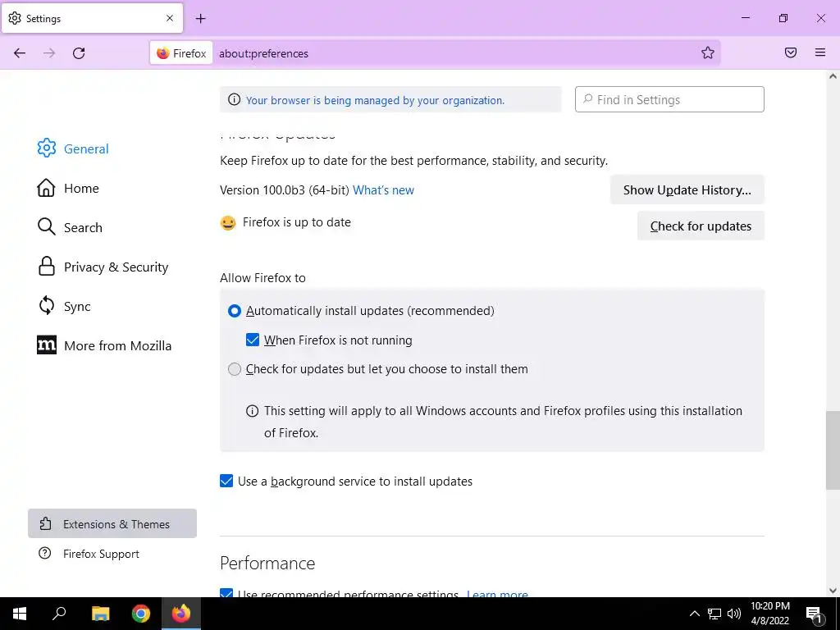Click the scrollbar up arrow

(x=833, y=76)
